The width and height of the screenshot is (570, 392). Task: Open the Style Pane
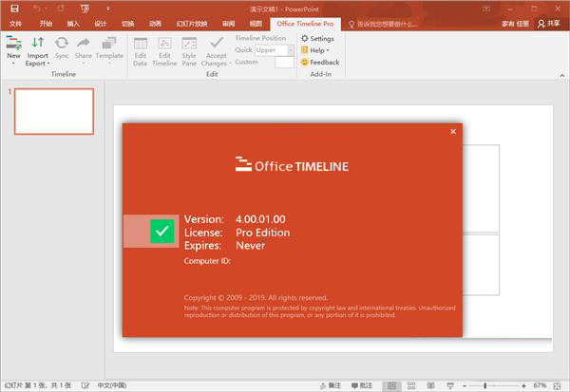189,51
